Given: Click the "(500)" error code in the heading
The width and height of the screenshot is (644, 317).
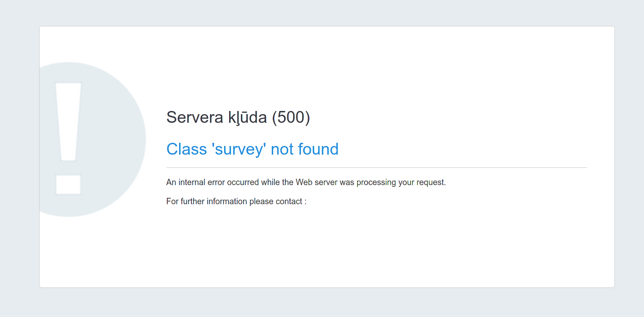Looking at the screenshot, I should [291, 117].
